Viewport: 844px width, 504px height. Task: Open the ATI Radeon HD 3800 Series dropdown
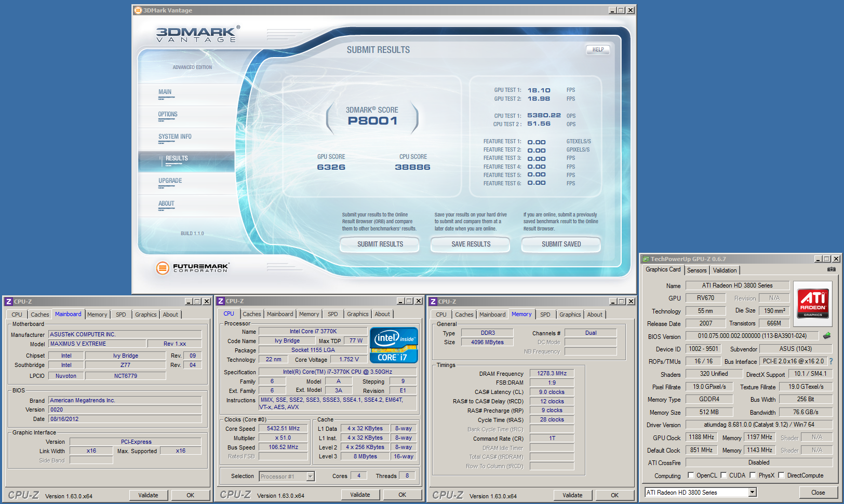coord(752,492)
